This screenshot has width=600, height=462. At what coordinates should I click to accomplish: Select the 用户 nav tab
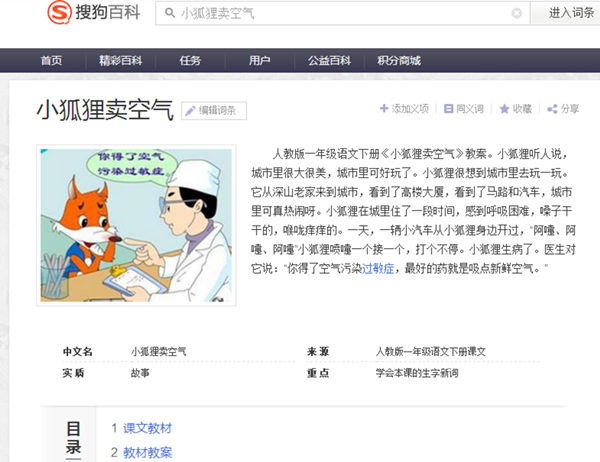[x=259, y=60]
